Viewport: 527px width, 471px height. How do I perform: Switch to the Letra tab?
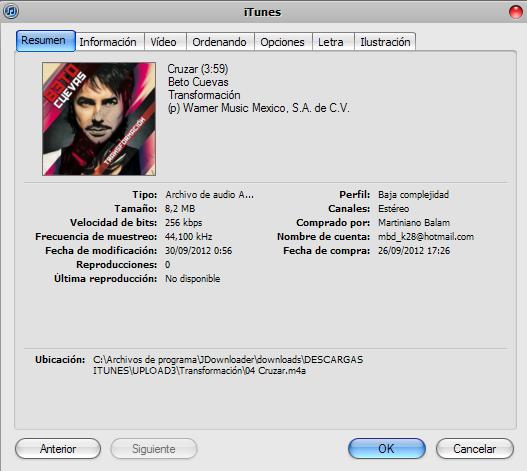[333, 42]
